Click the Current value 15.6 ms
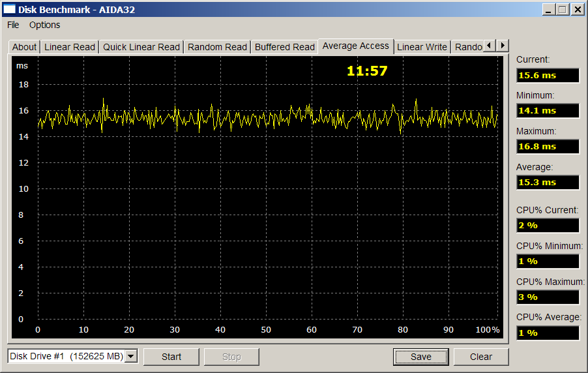The image size is (588, 373). point(548,76)
